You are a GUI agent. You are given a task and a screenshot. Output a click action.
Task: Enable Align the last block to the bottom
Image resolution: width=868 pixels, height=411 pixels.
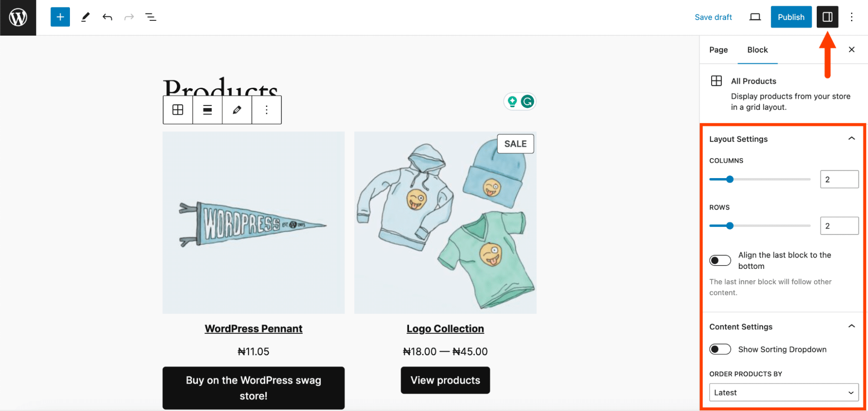720,260
